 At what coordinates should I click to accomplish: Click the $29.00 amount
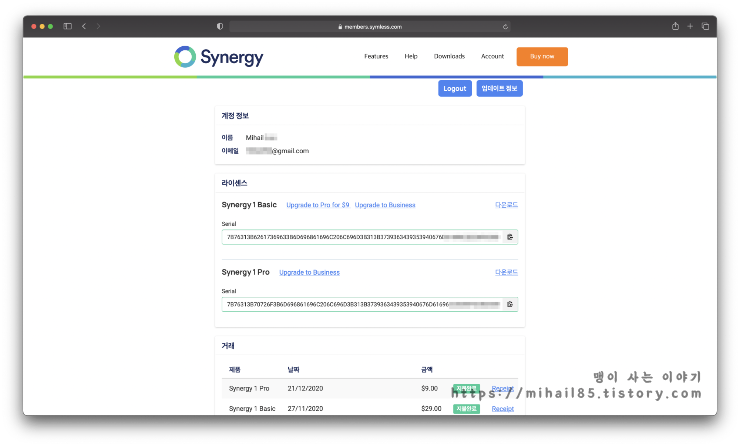[431, 409]
